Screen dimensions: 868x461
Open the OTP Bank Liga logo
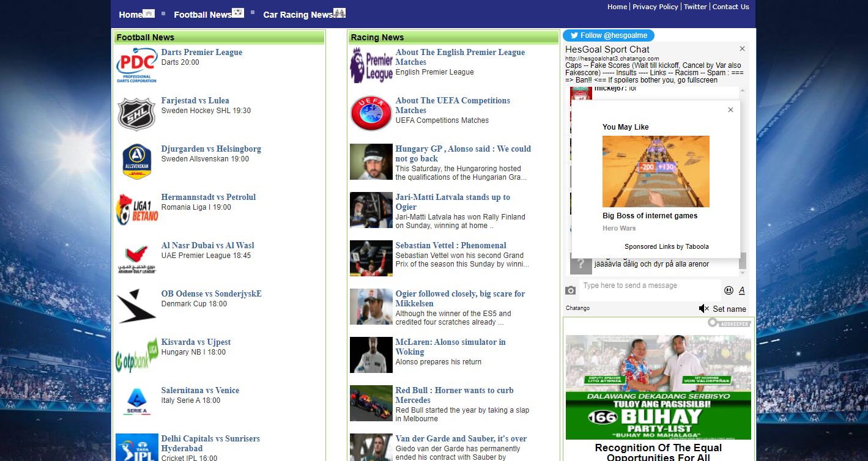tap(136, 355)
